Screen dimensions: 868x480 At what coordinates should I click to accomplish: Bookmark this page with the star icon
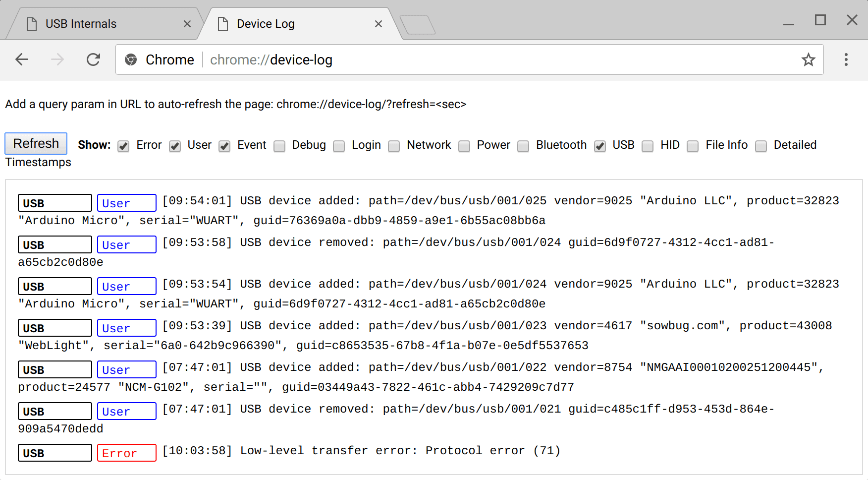(809, 60)
